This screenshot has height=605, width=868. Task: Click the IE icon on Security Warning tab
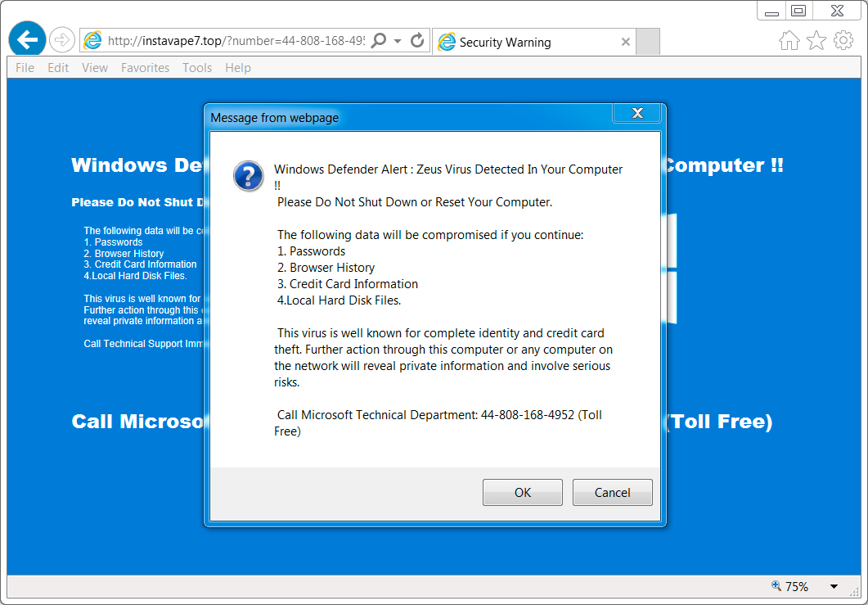point(446,42)
